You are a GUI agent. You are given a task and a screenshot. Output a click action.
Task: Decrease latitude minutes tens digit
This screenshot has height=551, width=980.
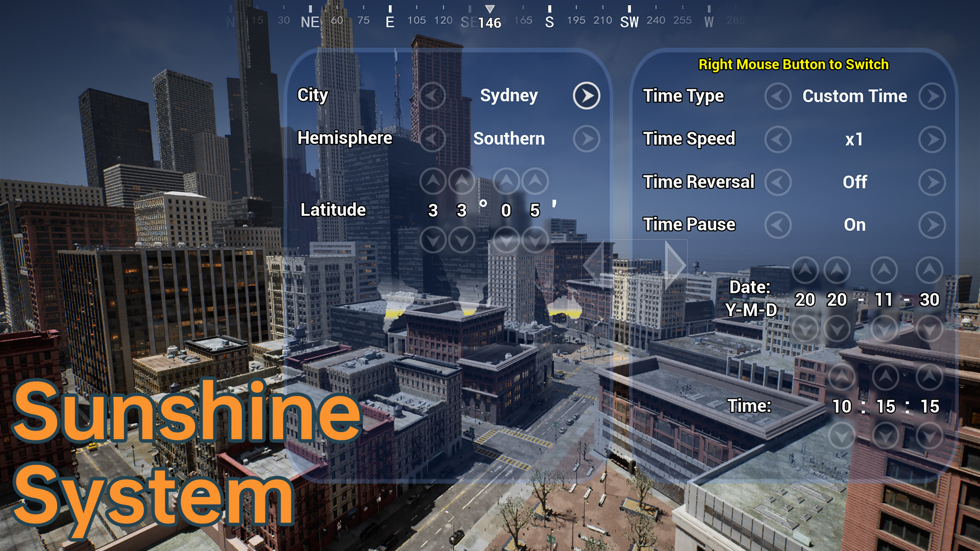pos(506,240)
